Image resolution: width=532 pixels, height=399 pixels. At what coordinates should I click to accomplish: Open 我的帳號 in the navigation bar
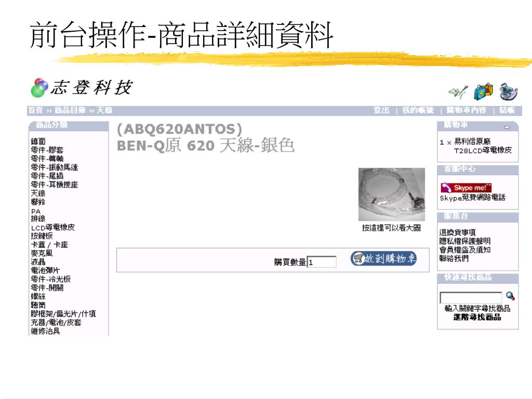pyautogui.click(x=418, y=110)
